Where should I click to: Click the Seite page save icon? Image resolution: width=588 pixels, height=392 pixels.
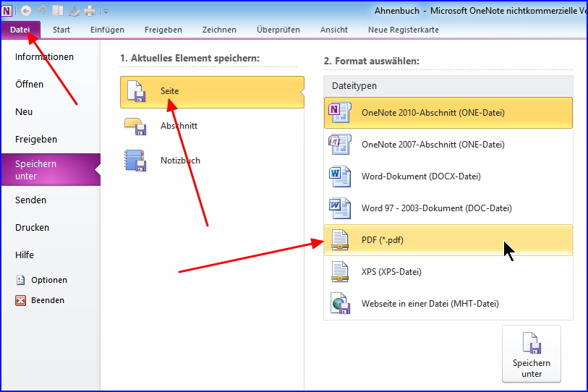(136, 91)
